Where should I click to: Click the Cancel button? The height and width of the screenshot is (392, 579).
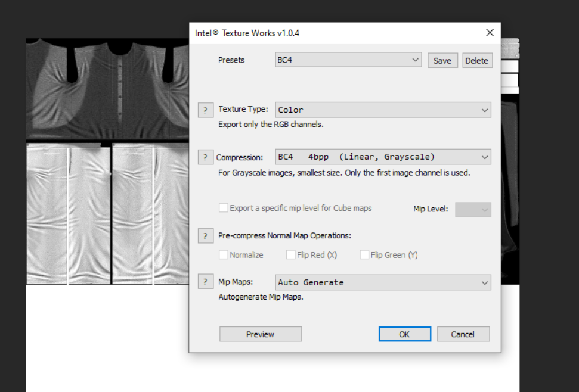click(x=463, y=334)
